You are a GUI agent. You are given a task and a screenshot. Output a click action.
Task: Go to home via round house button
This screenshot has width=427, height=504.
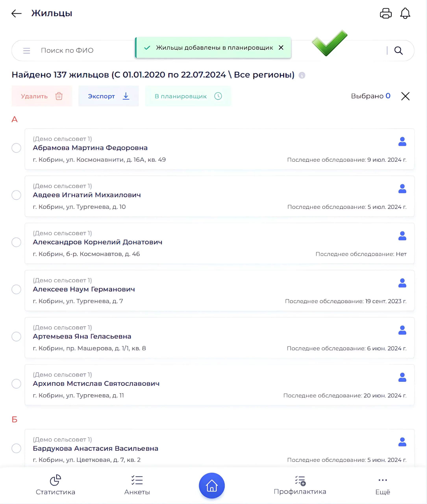coord(212,486)
